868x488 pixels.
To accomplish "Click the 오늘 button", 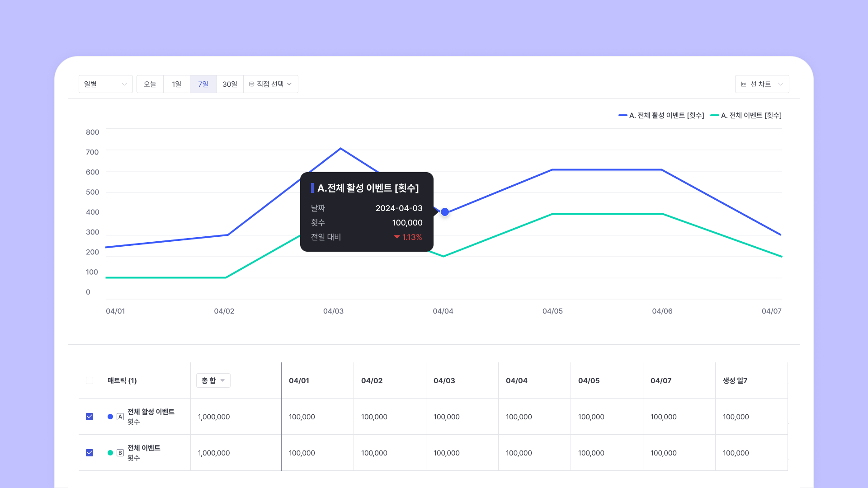I will tap(150, 84).
